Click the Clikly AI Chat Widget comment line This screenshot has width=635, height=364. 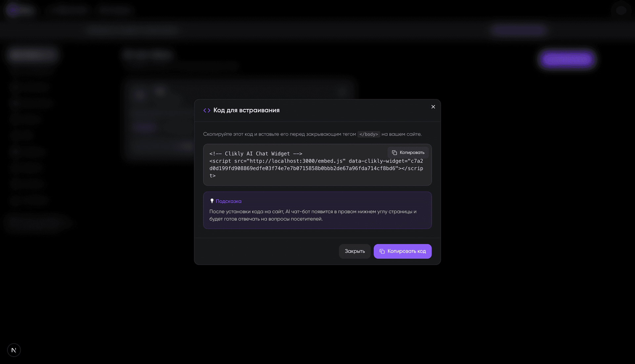coord(256,154)
